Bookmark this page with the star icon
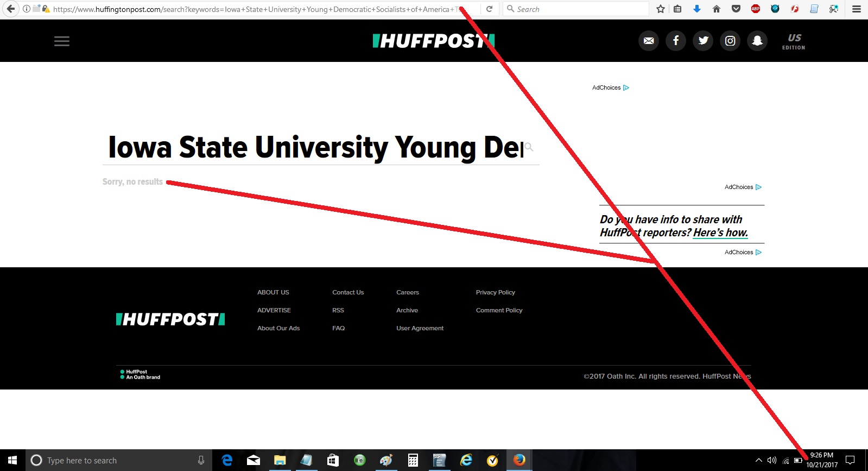Viewport: 868px width, 471px height. point(660,9)
